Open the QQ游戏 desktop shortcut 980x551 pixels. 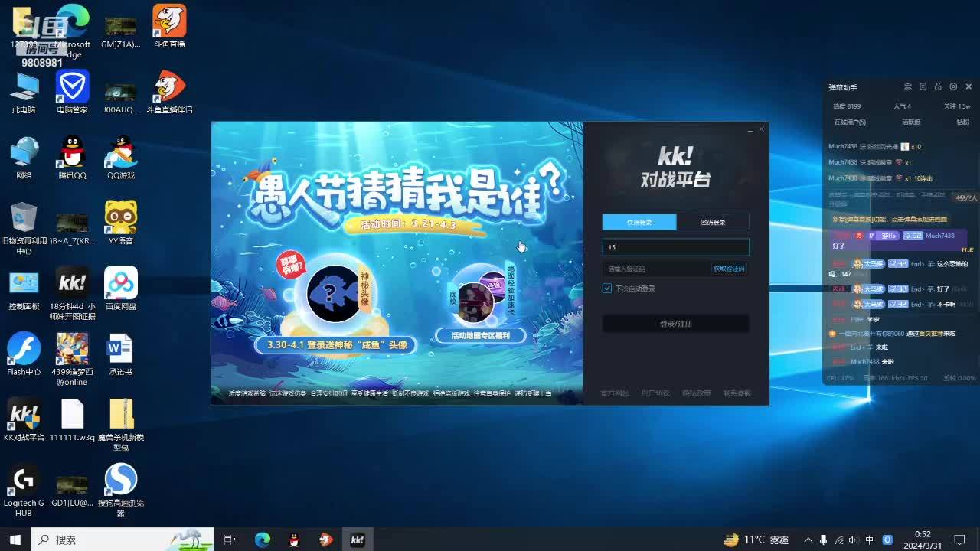[x=120, y=158]
